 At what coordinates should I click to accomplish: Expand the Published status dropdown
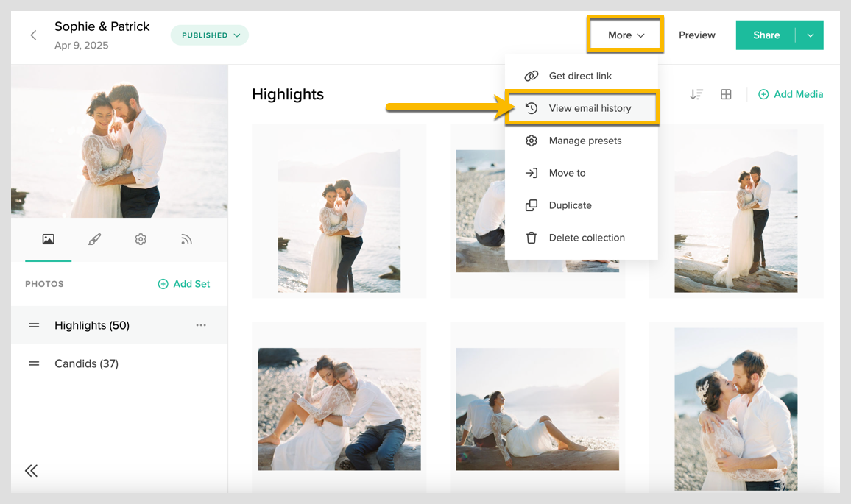click(210, 35)
